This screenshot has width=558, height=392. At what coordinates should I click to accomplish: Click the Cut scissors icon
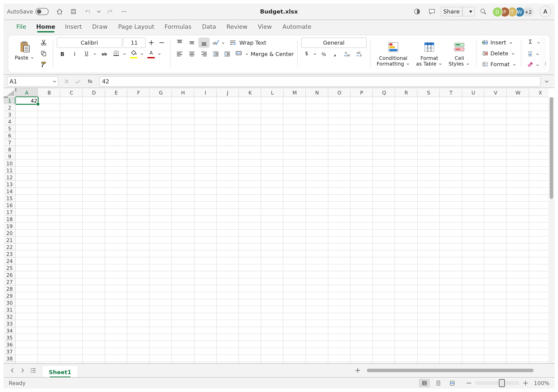pyautogui.click(x=44, y=43)
